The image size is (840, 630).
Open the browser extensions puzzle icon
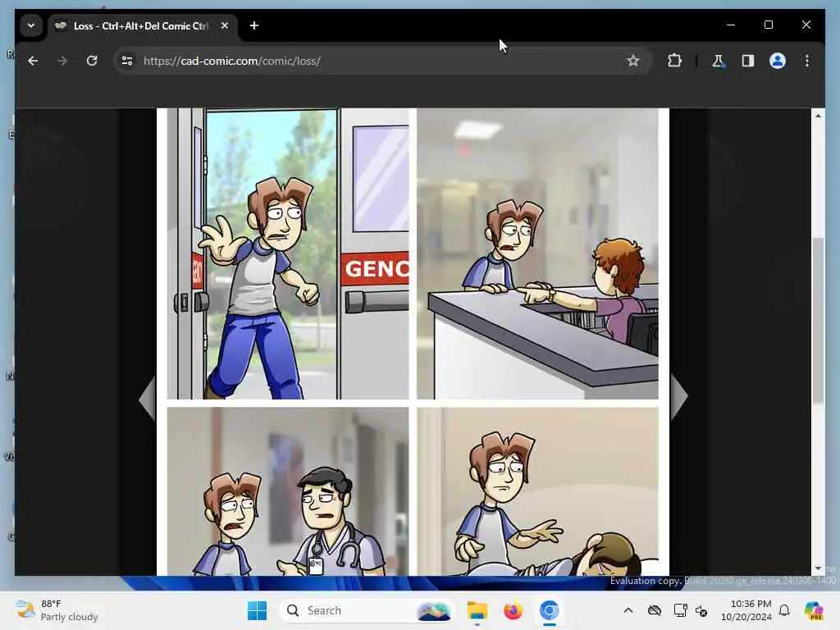tap(674, 61)
